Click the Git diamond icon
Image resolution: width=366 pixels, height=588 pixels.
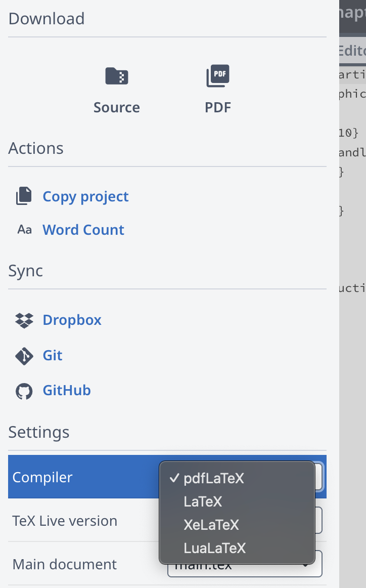[x=24, y=356]
